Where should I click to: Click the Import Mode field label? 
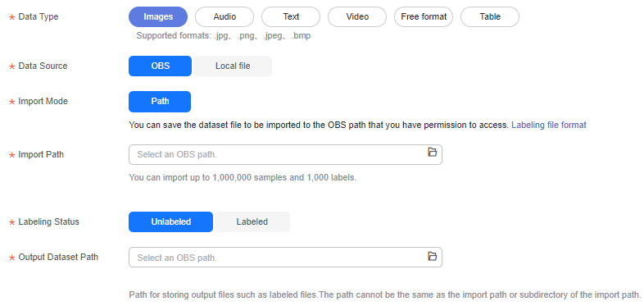point(43,102)
